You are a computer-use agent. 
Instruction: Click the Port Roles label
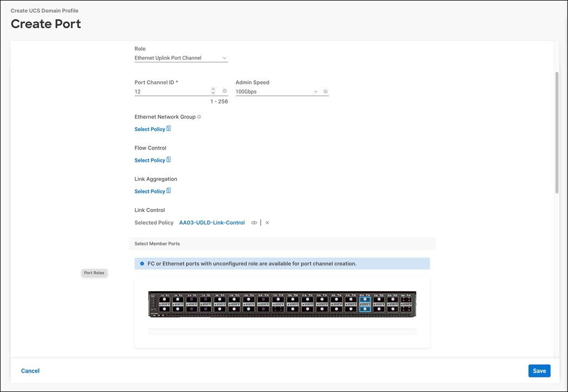click(x=94, y=273)
